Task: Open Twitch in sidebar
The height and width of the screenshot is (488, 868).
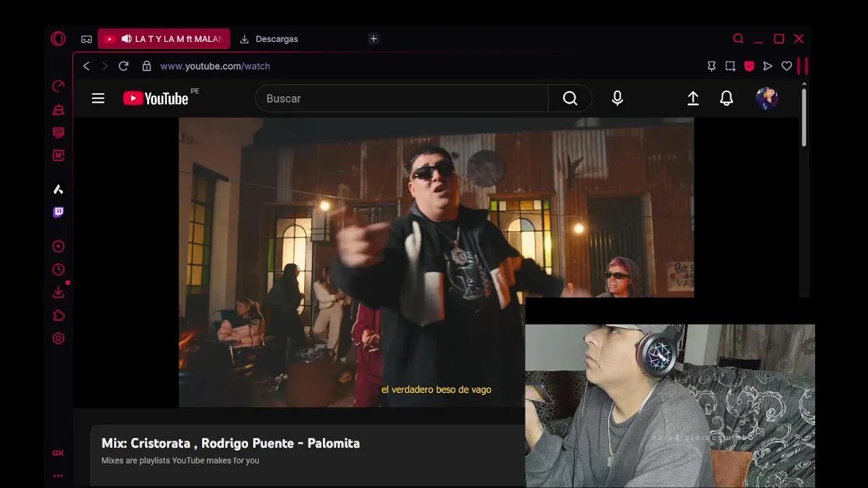Action: pos(58,212)
